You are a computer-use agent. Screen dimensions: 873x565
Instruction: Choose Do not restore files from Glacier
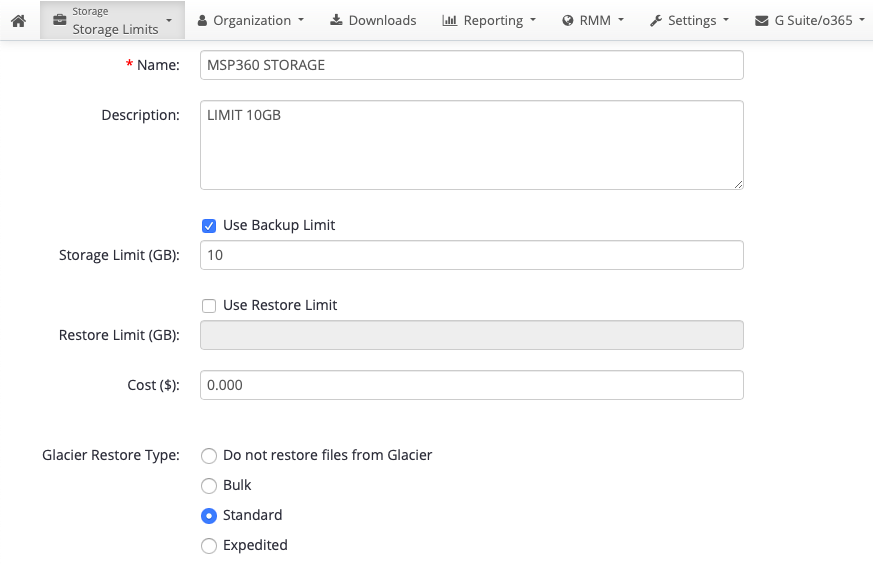pos(209,456)
